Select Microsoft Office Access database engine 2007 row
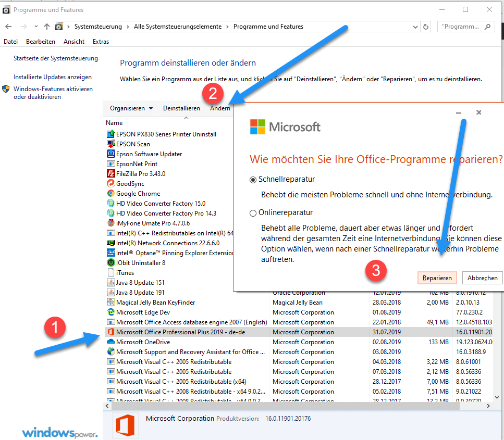 (299, 322)
